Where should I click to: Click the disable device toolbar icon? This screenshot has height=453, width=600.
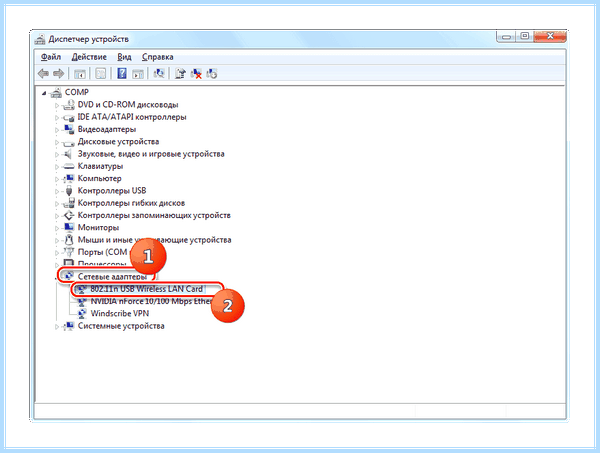coord(212,73)
